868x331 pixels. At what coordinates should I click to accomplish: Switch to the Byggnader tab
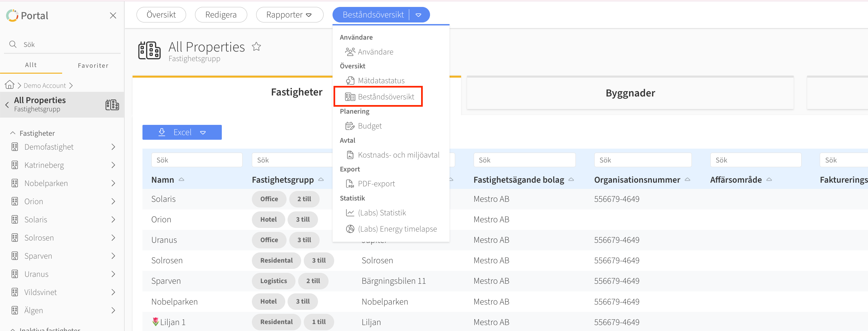point(630,93)
